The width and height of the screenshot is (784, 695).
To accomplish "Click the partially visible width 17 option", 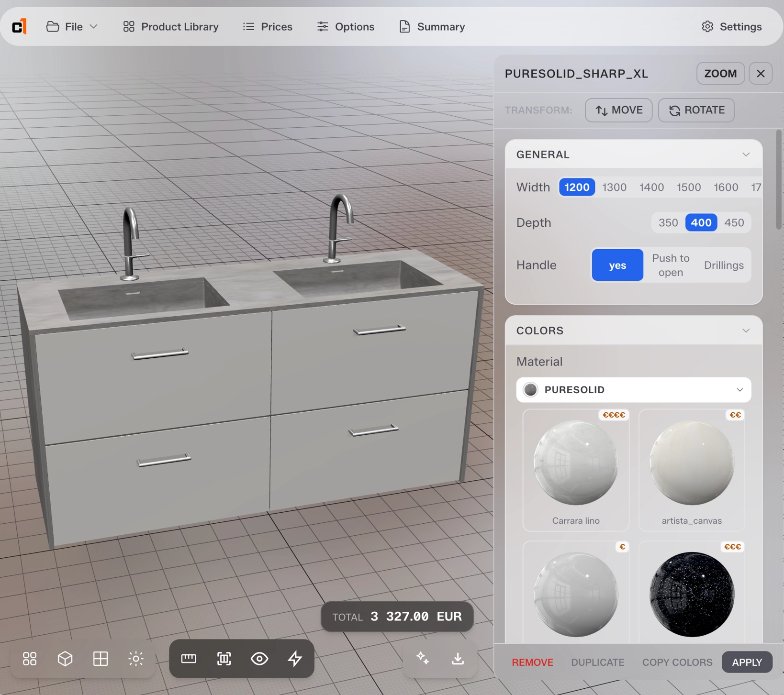I will click(x=756, y=187).
